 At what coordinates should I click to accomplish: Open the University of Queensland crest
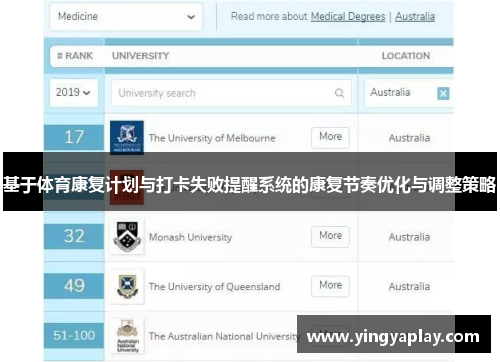click(x=127, y=286)
